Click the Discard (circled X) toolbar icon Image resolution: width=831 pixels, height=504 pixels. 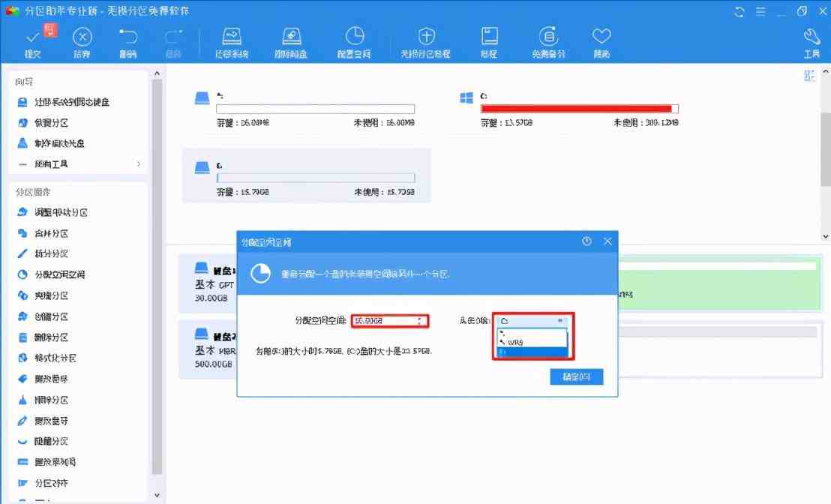click(82, 37)
